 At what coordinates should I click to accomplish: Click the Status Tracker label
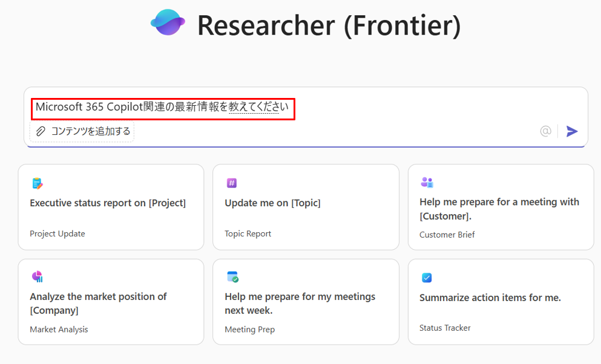(x=445, y=328)
